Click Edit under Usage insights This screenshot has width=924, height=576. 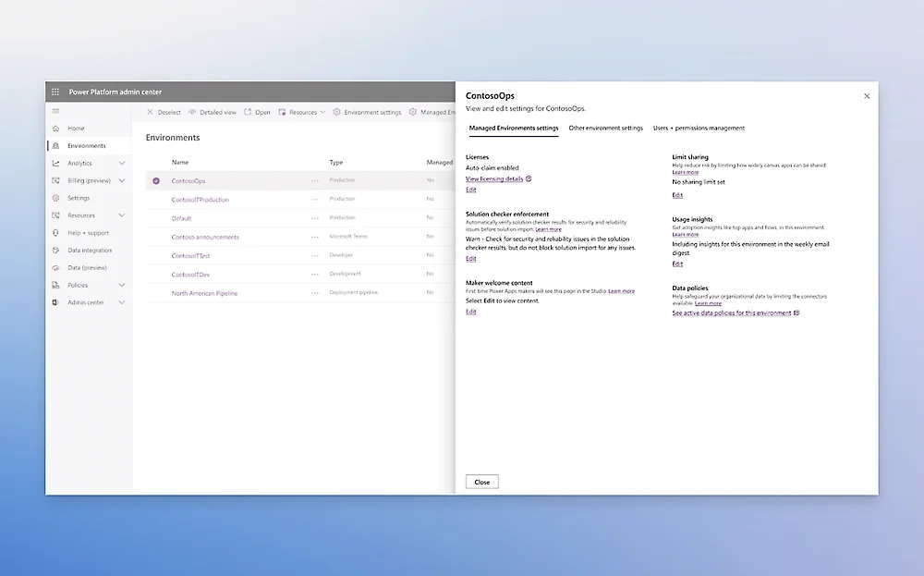pyautogui.click(x=677, y=264)
